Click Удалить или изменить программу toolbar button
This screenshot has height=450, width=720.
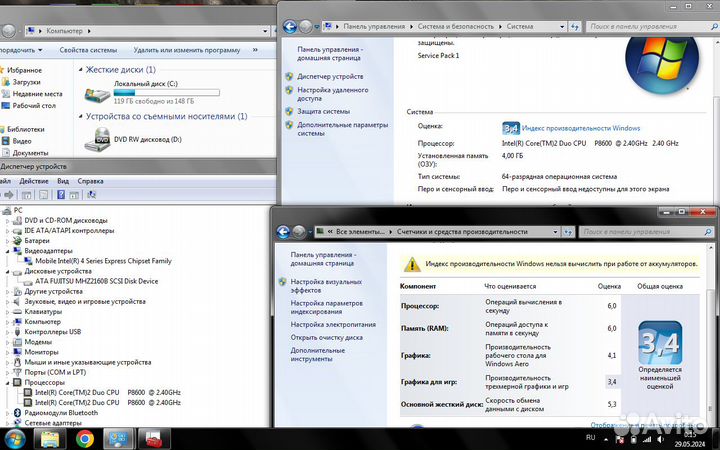187,50
